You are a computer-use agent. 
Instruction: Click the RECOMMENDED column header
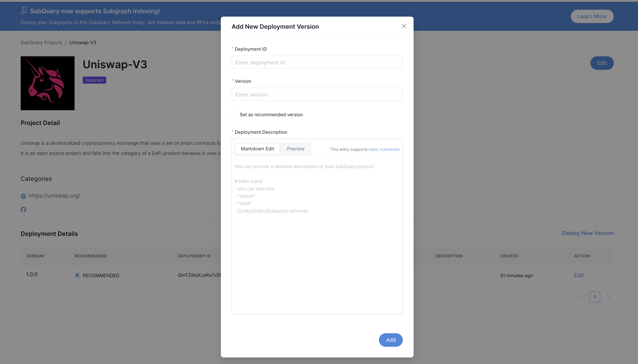pos(91,256)
